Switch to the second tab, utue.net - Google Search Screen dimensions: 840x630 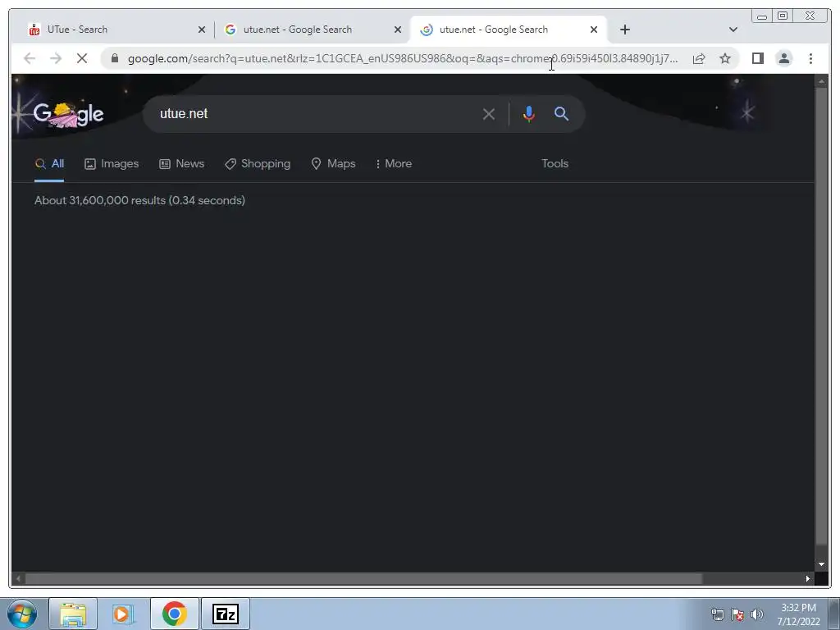click(313, 30)
